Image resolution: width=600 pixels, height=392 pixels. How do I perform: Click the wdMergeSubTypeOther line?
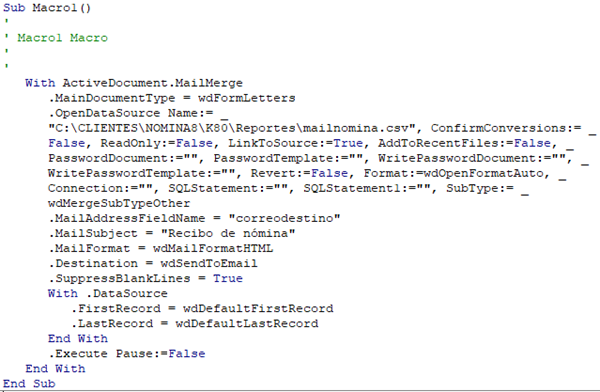coord(119,203)
